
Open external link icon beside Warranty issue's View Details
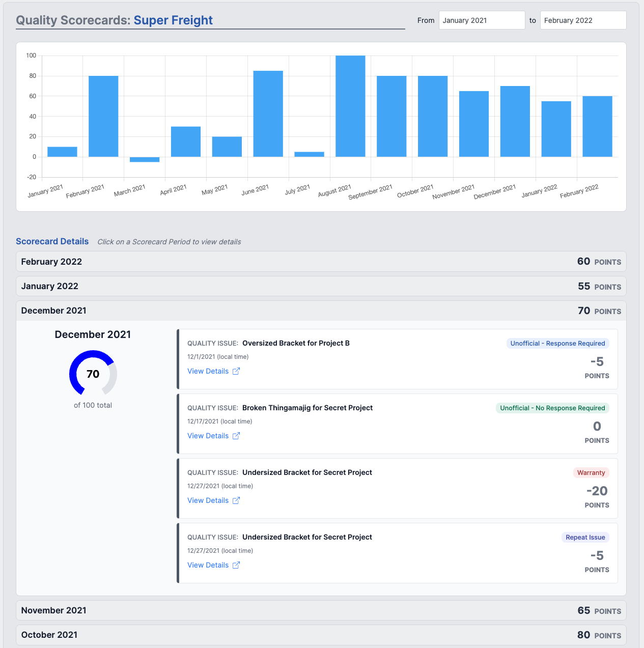click(x=236, y=500)
